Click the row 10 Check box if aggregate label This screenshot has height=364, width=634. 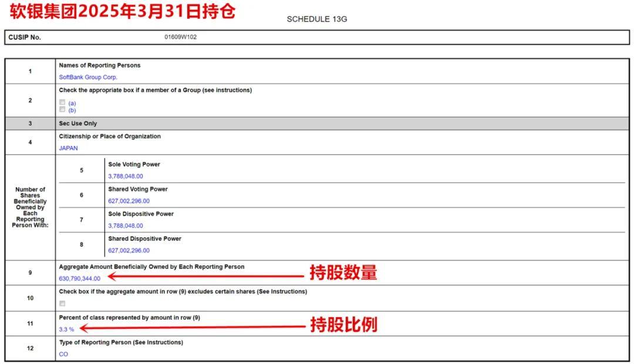click(x=183, y=291)
